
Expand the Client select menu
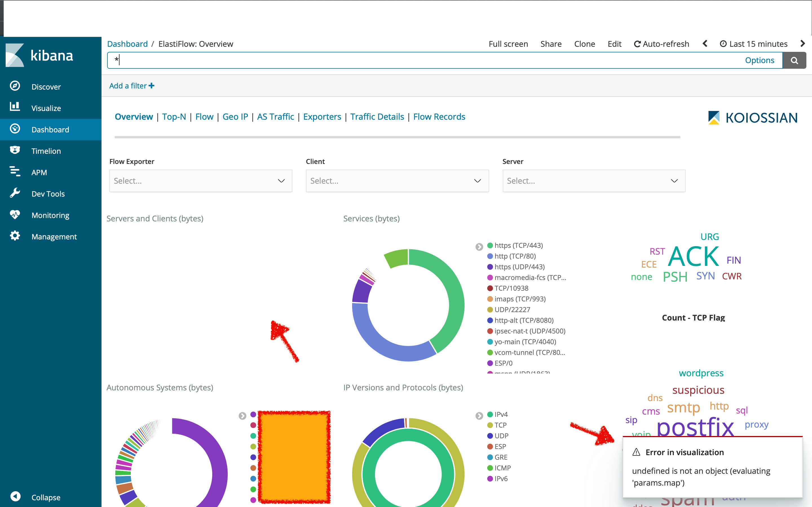pos(397,181)
